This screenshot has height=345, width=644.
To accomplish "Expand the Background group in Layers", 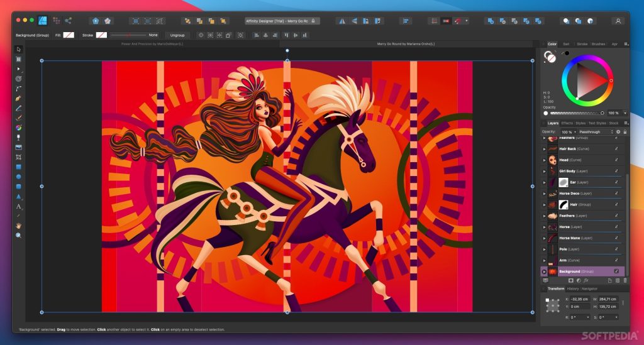I will 544,271.
